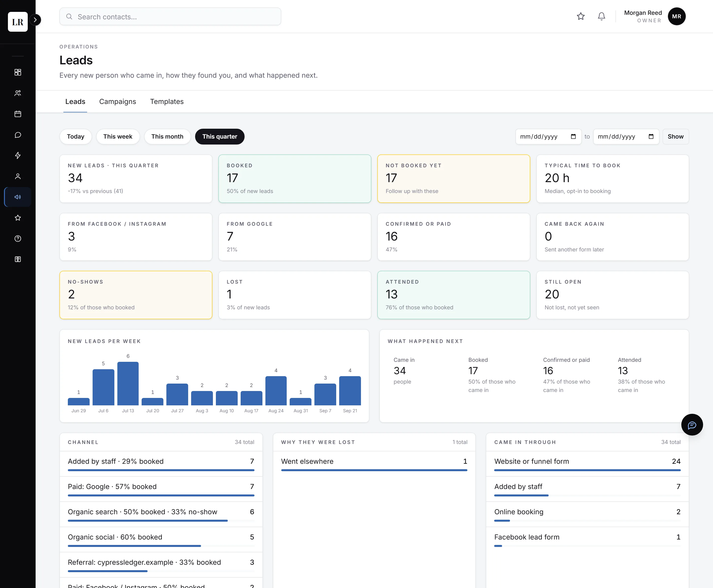Open the No-Shows stat card
Viewport: 713px width, 588px height.
coord(136,295)
